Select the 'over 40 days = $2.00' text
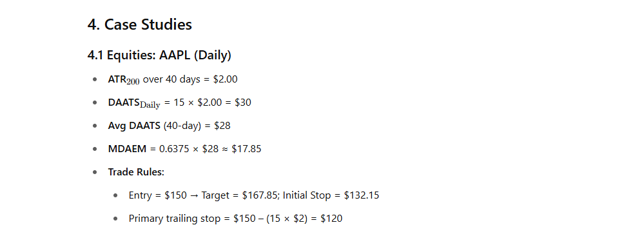The width and height of the screenshot is (644, 236). point(190,79)
